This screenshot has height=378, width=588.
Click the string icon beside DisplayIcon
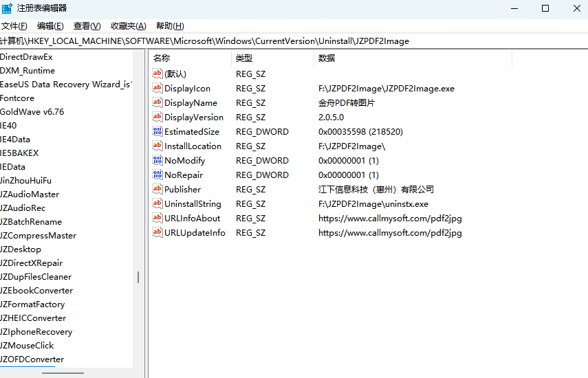tap(157, 88)
